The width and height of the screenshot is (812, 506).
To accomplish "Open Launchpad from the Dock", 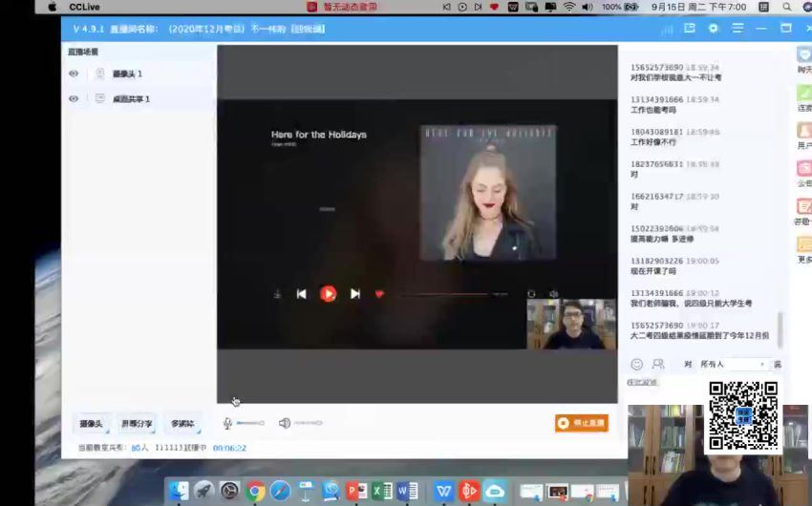I will [204, 491].
